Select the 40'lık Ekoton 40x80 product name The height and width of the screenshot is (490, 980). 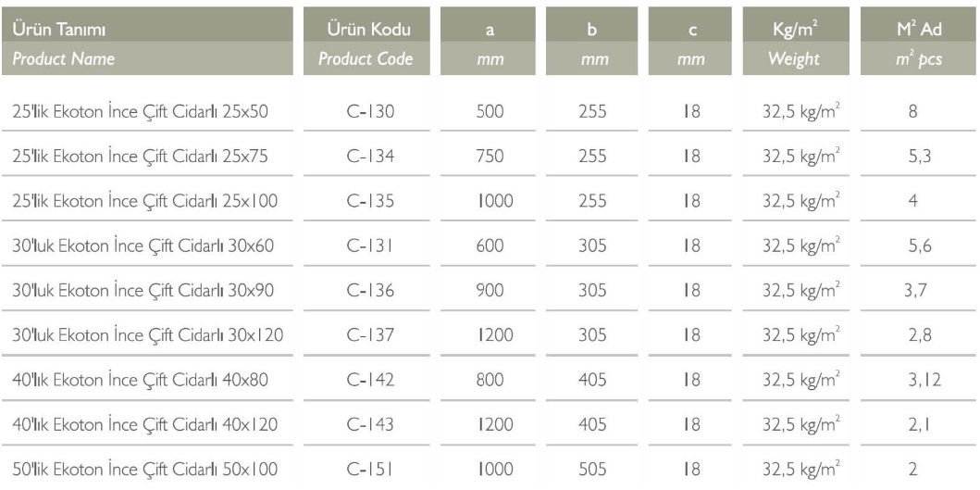pos(140,380)
